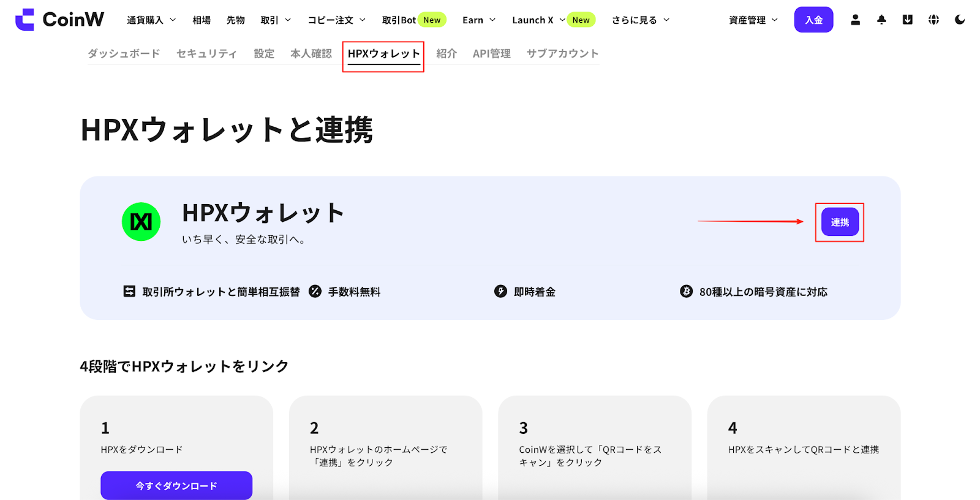Switch to the API管理 tab
Image resolution: width=980 pixels, height=500 pixels.
click(x=492, y=53)
